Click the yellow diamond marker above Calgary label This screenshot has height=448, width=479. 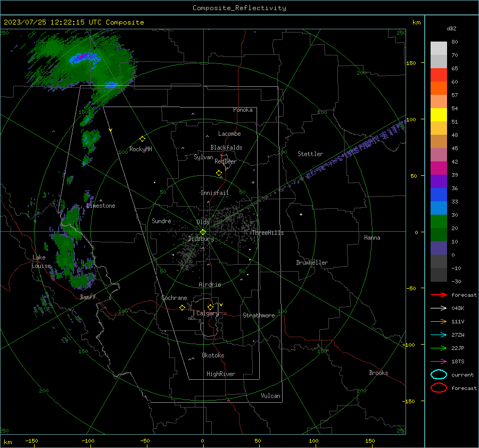210,307
